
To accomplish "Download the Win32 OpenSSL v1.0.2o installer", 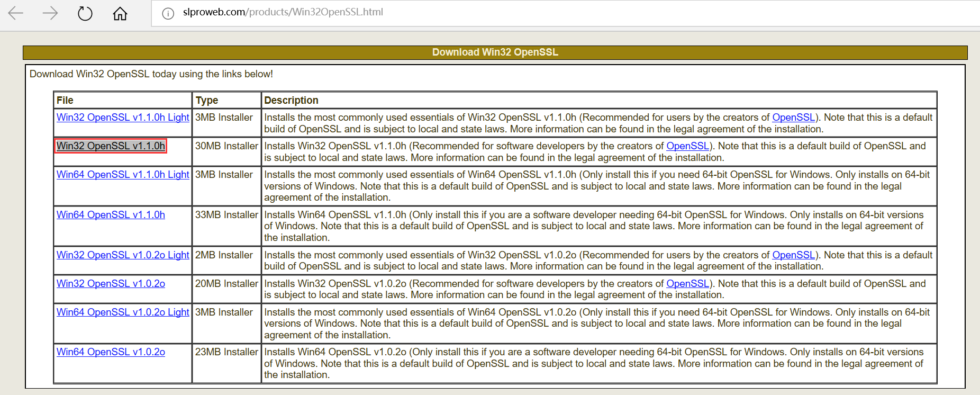I will [111, 283].
